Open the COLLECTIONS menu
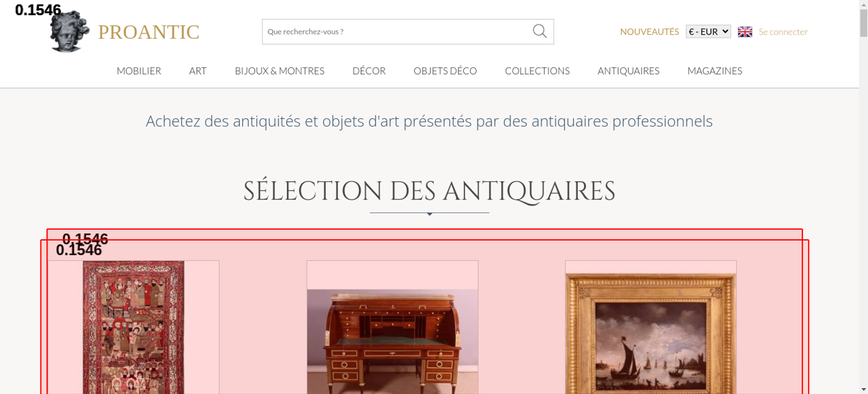 (x=537, y=71)
